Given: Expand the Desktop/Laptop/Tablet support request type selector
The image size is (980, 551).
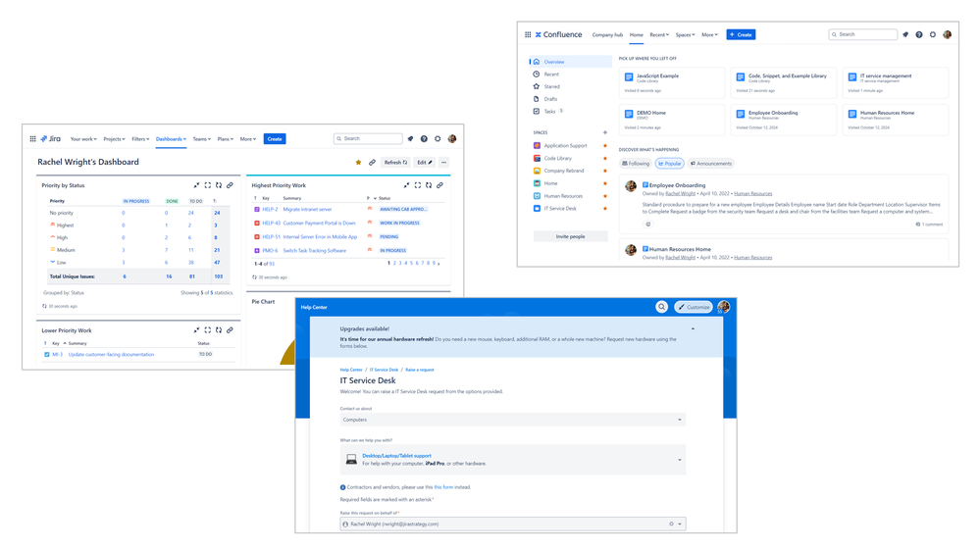Looking at the screenshot, I should coord(512,460).
